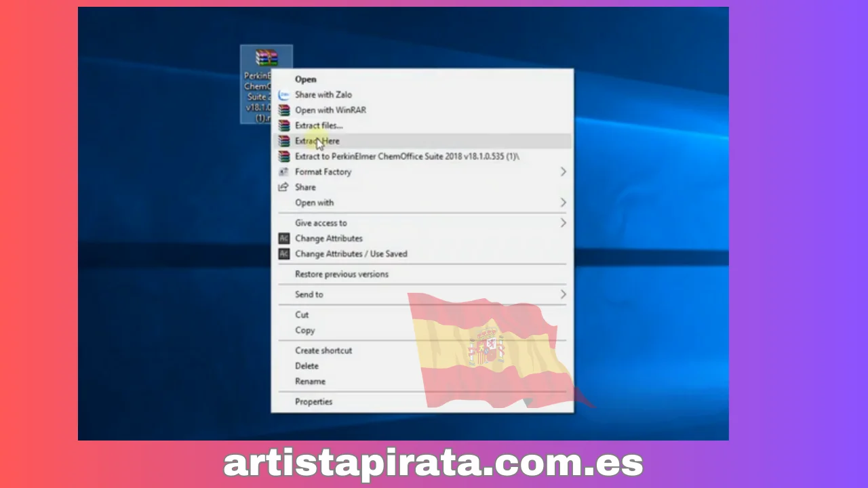Click the AC icon beside Change Attributes
The image size is (868, 488).
click(284, 239)
